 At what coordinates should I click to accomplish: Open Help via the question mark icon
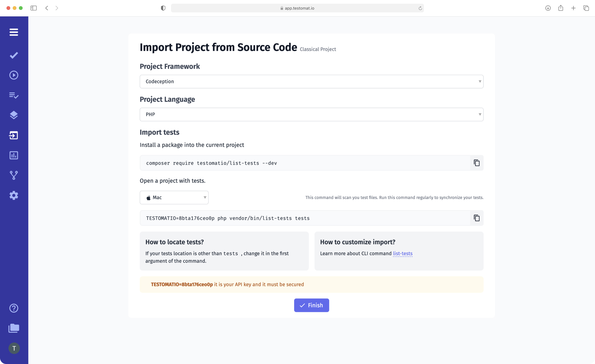tap(14, 308)
